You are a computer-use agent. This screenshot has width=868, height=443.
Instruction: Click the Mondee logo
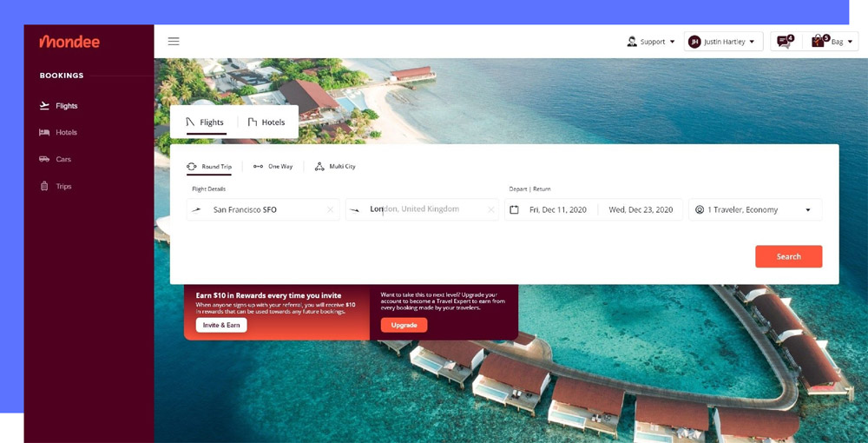(x=69, y=42)
